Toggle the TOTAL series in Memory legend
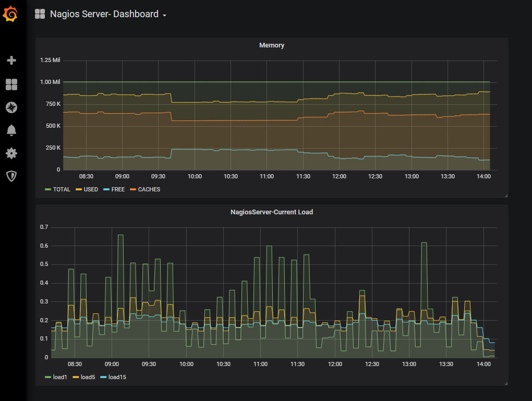This screenshot has height=401, width=532. [61, 190]
